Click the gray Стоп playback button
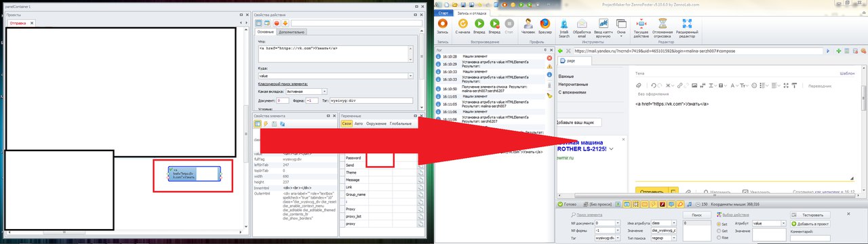The width and height of the screenshot is (868, 244). (x=509, y=26)
